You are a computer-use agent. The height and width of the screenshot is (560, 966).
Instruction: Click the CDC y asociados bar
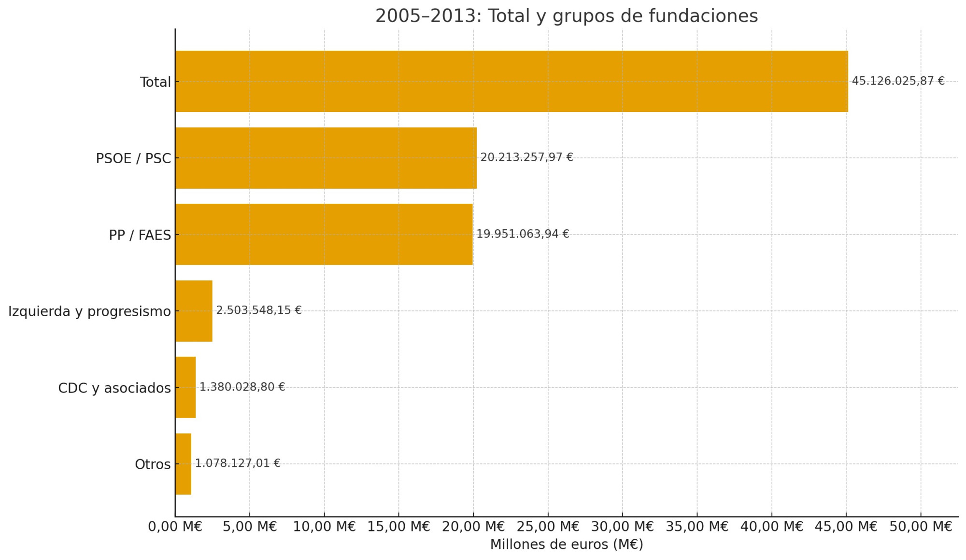185,387
